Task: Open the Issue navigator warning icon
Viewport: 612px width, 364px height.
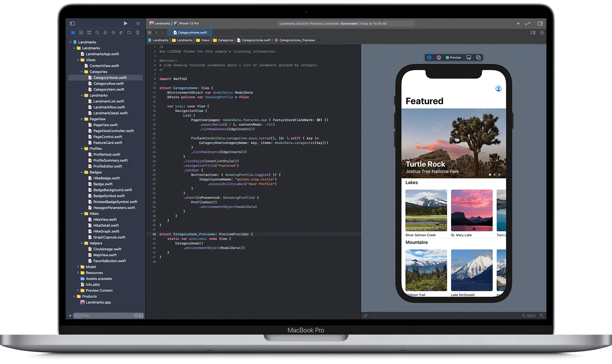Action: tap(105, 32)
